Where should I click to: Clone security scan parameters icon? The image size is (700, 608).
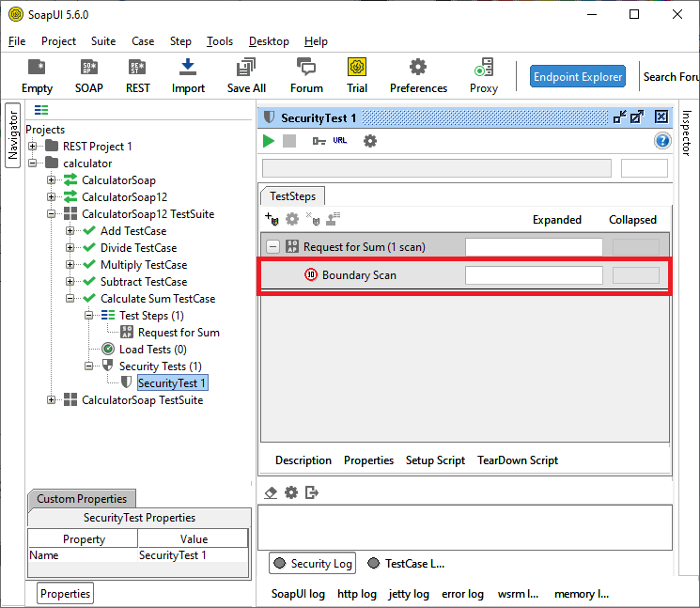tap(333, 219)
